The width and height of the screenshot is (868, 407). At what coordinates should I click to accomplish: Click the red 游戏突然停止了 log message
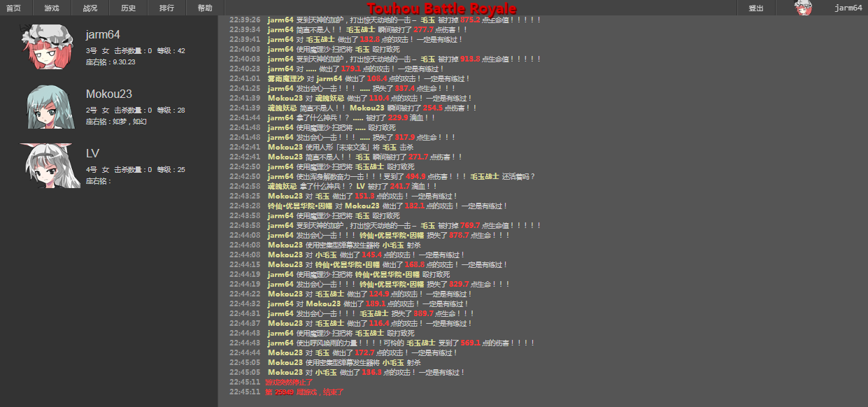289,382
